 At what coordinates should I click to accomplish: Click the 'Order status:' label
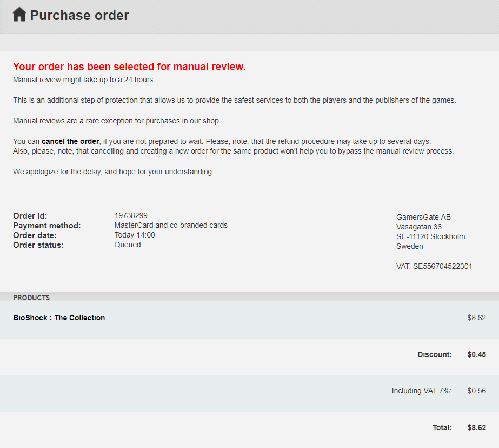(x=38, y=245)
